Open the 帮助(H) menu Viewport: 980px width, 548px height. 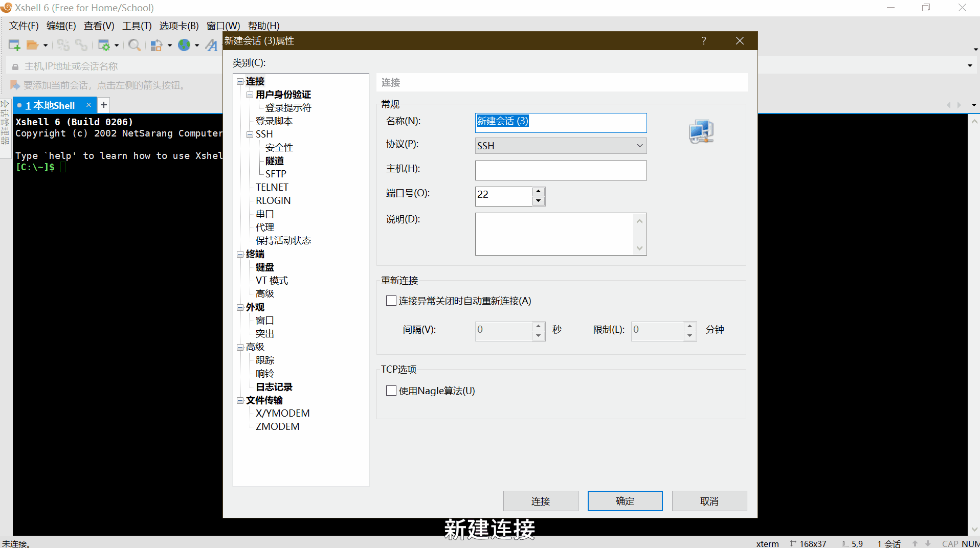[263, 26]
